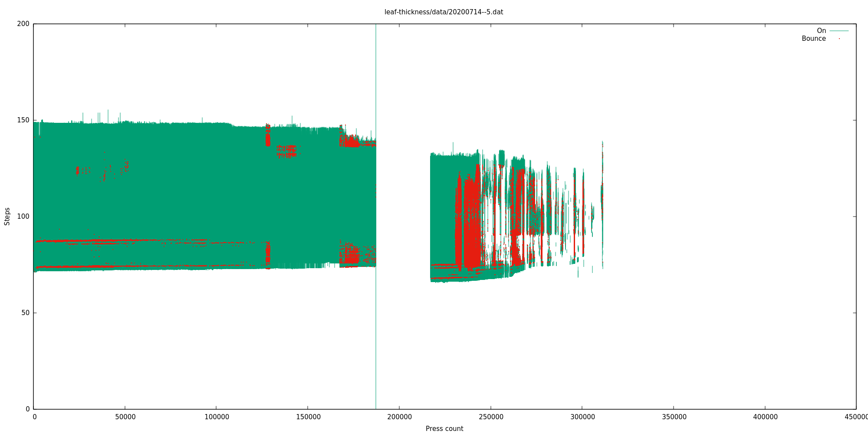Click the 200000 tick label on x-axis

coord(399,417)
